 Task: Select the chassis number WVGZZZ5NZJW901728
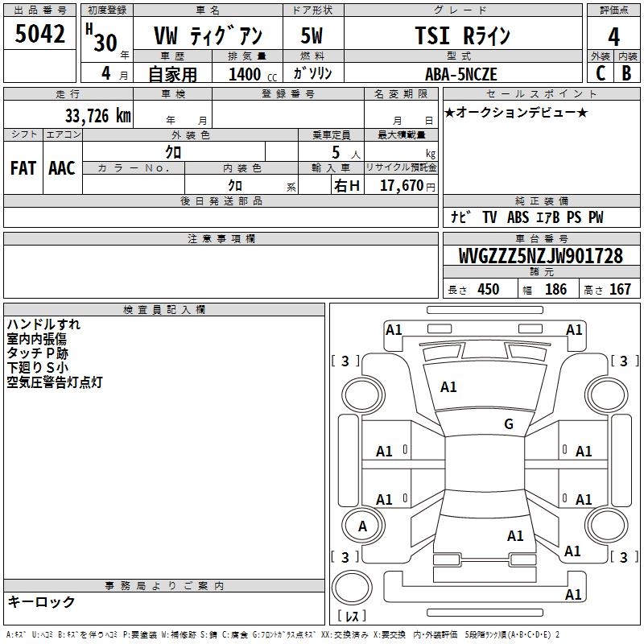pyautogui.click(x=540, y=256)
